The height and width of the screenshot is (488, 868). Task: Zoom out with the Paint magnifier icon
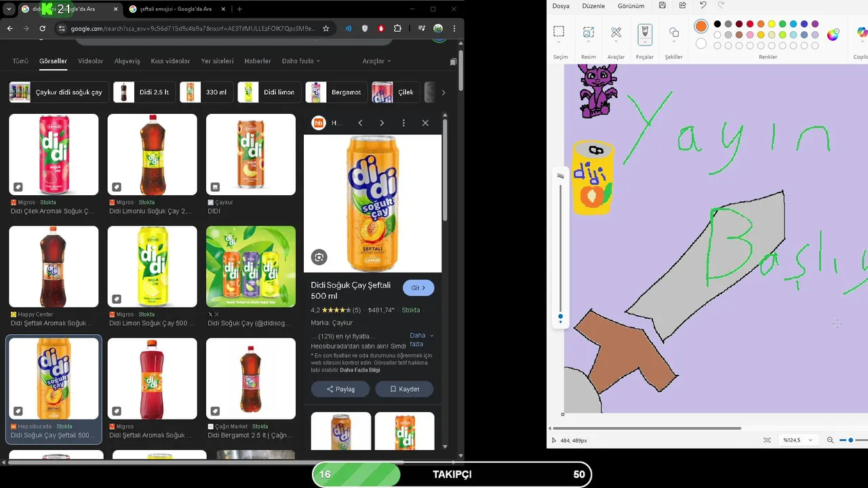[830, 440]
